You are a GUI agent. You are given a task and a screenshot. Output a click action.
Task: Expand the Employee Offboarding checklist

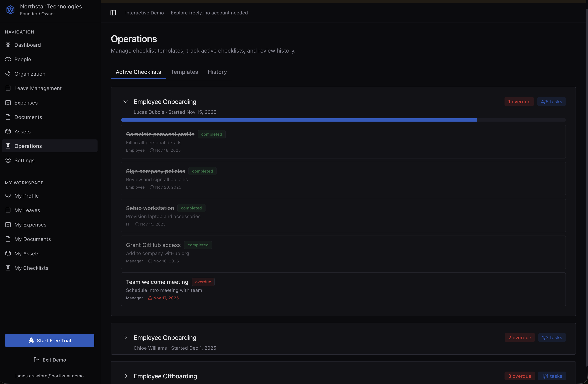(x=125, y=376)
